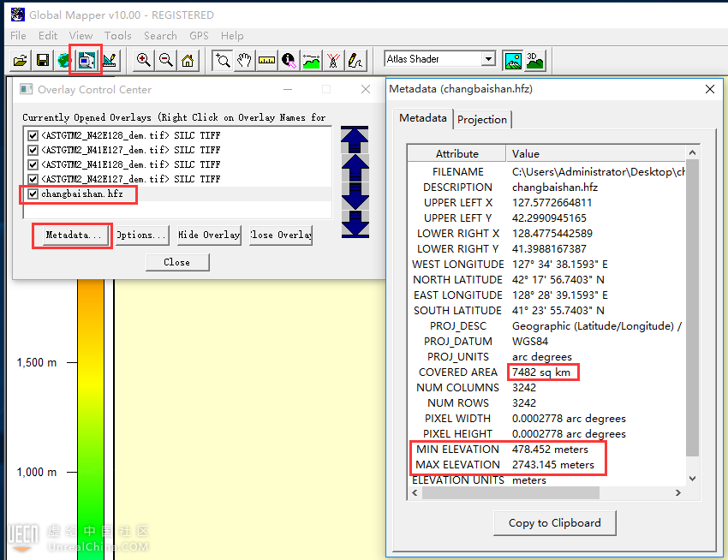728x560 pixels.
Task: Open the Configuration tool icon
Action: (110, 60)
